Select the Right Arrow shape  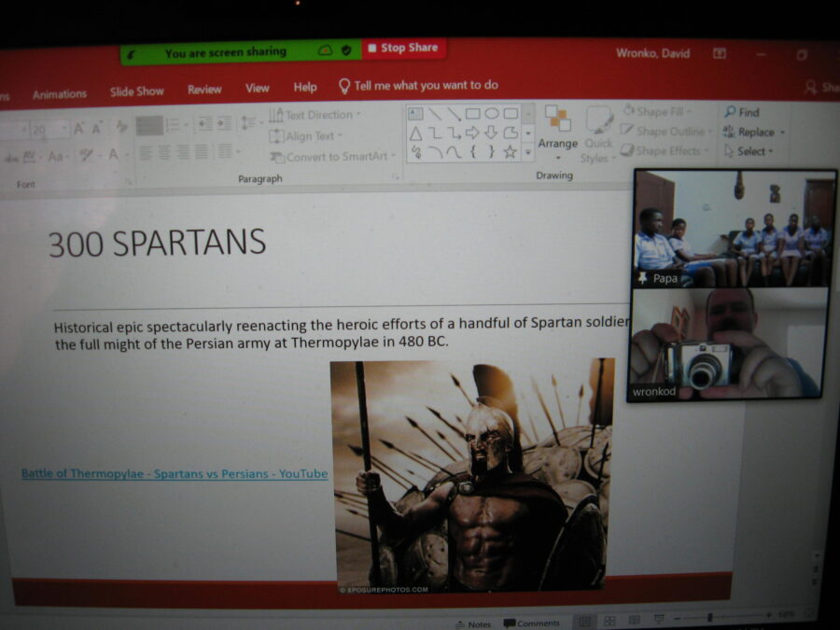click(x=472, y=133)
